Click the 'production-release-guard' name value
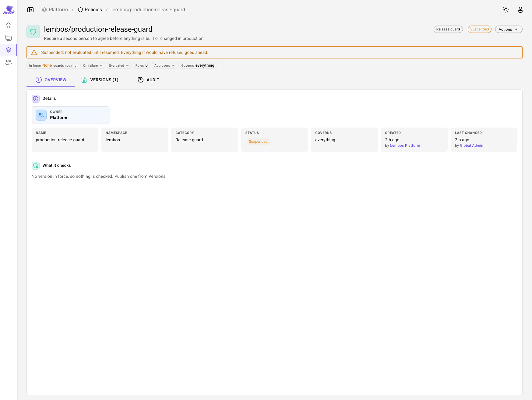This screenshot has height=400, width=532. pos(60,140)
